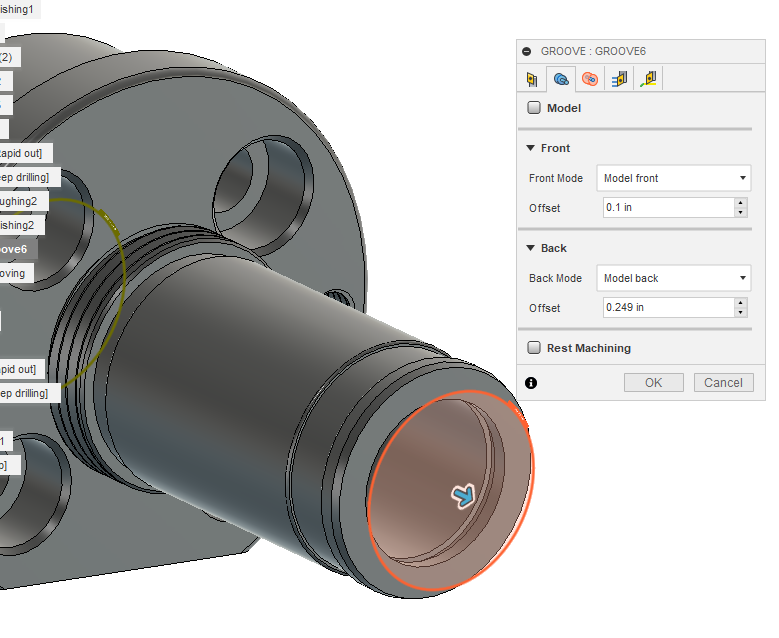Select upper 'apid out]' label
Image resolution: width=779 pixels, height=638 pixels.
[x=26, y=153]
